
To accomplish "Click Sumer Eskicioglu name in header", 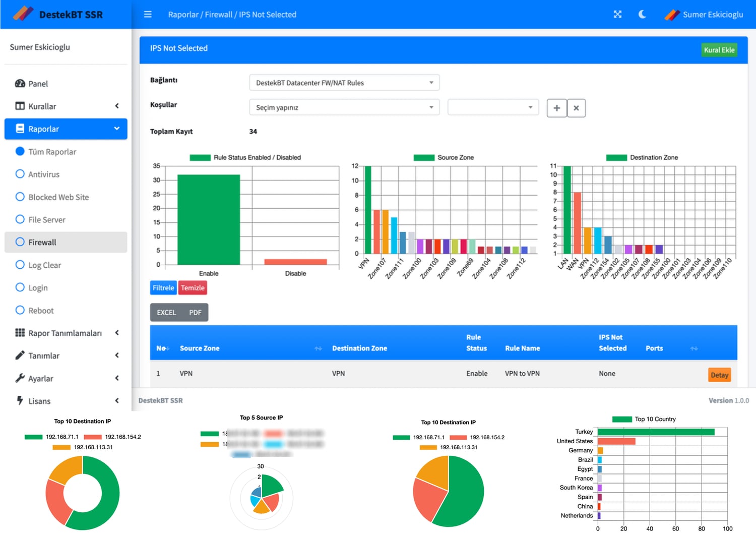I will (713, 14).
